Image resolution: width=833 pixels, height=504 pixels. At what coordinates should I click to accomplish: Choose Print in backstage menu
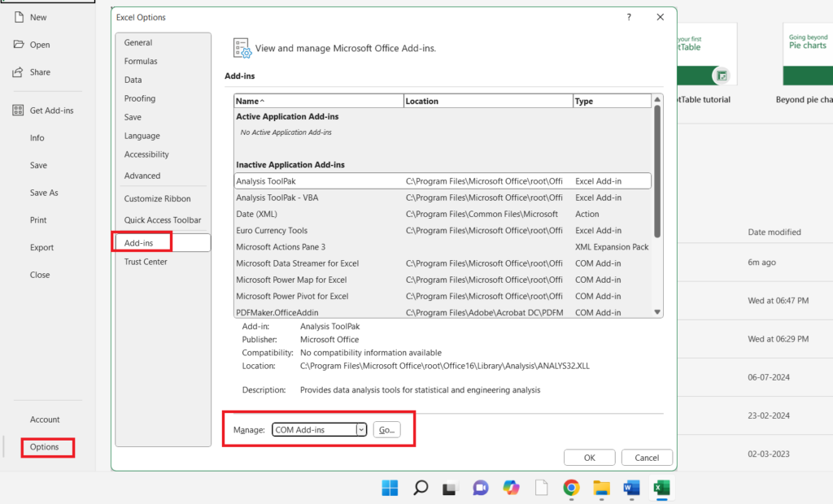click(x=38, y=219)
